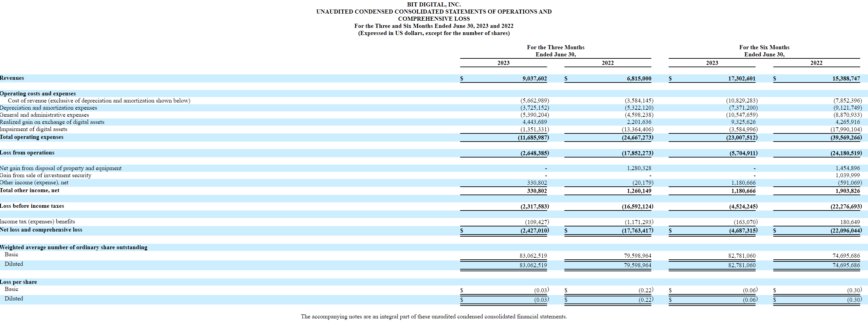Click net loss value (2,427,010)
Image resolution: width=868 pixels, height=331 pixels.
coord(535,231)
